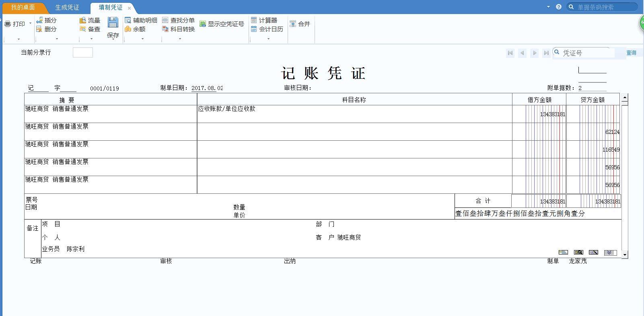This screenshot has width=644, height=316.
Task: Click salesperson name 陈宗利
Action: click(76, 249)
